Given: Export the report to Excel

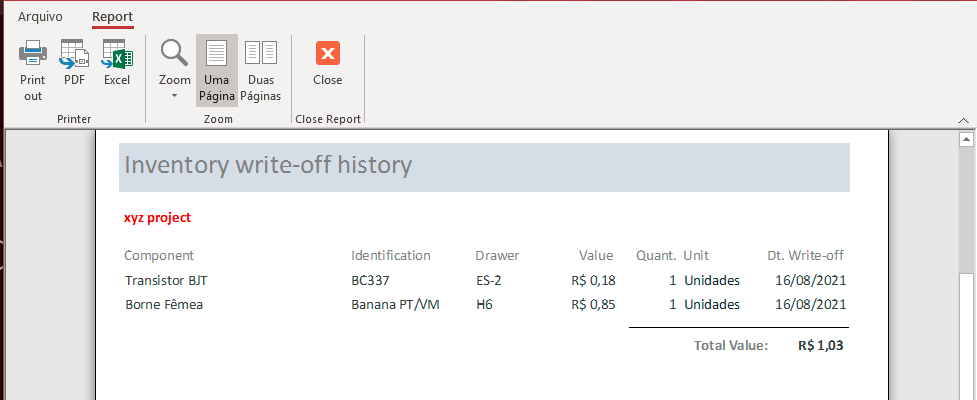Looking at the screenshot, I should pyautogui.click(x=117, y=53).
